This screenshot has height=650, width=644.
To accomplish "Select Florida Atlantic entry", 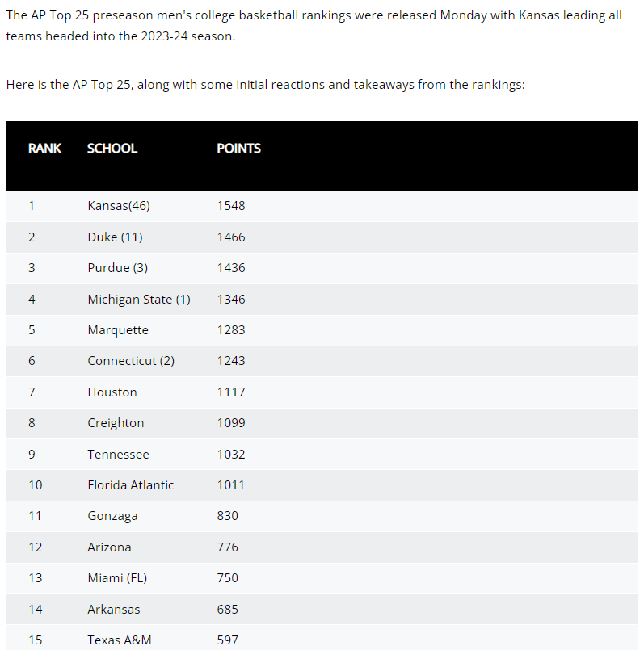I will [131, 485].
